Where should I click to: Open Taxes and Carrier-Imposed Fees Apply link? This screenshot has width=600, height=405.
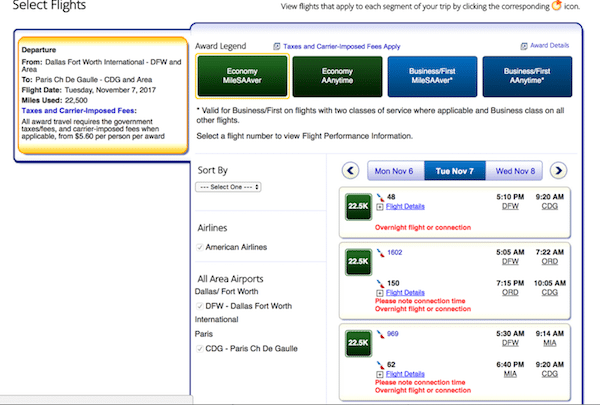[341, 46]
